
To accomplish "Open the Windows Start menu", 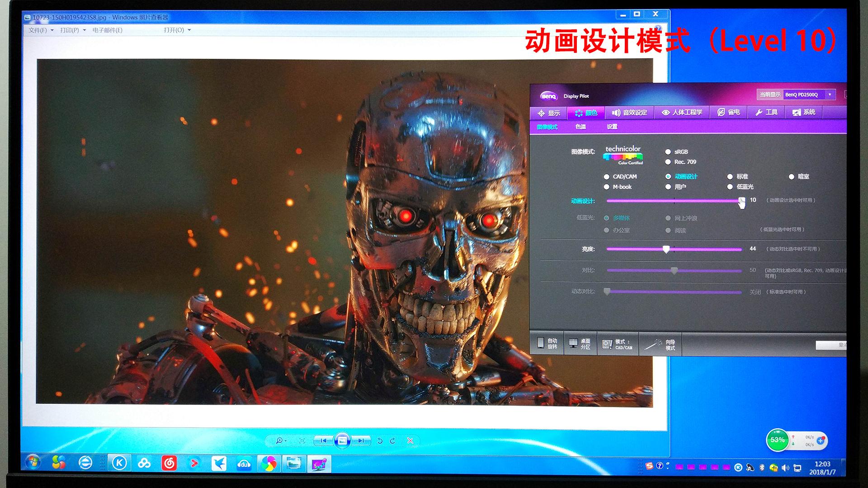I will (x=33, y=463).
